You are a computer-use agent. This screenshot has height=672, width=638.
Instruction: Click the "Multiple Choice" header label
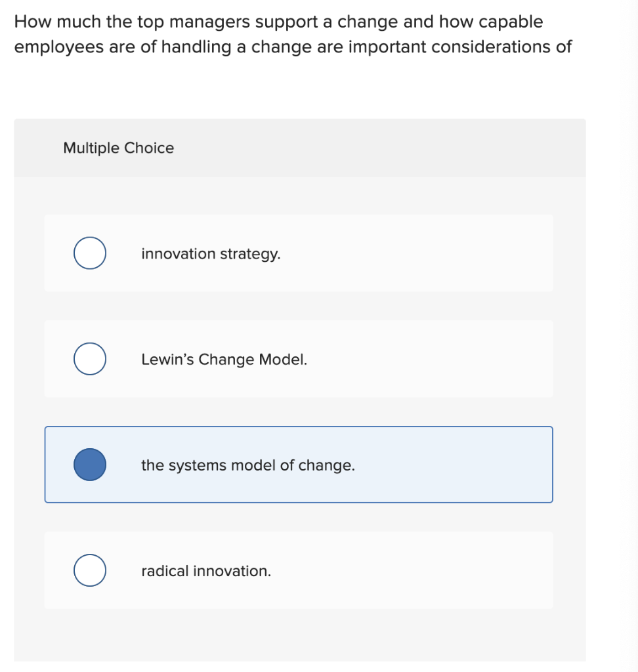click(x=118, y=148)
